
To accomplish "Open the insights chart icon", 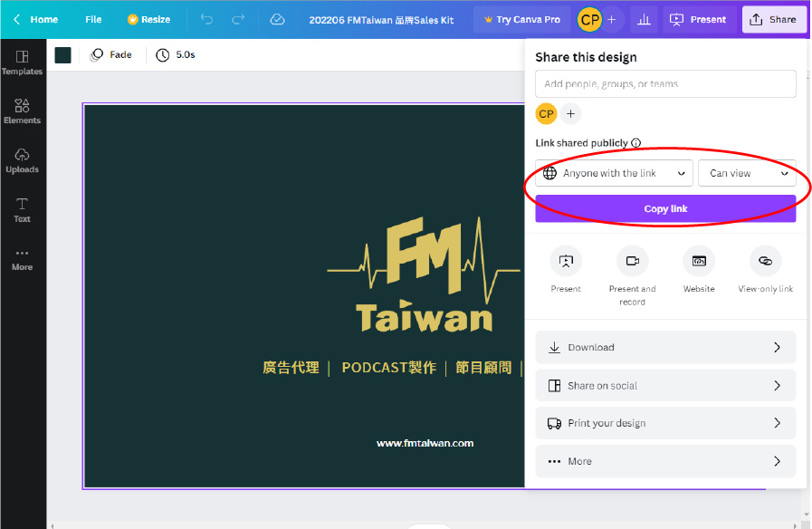I will click(644, 20).
